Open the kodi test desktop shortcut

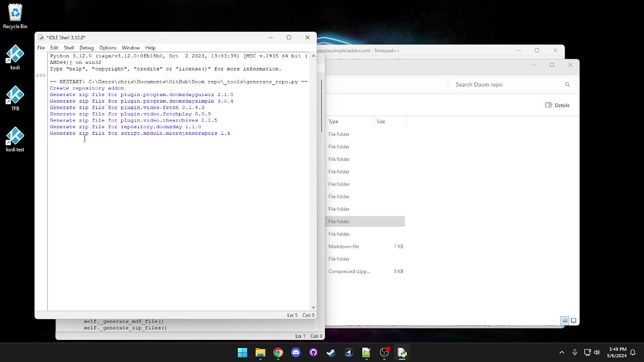(15, 140)
